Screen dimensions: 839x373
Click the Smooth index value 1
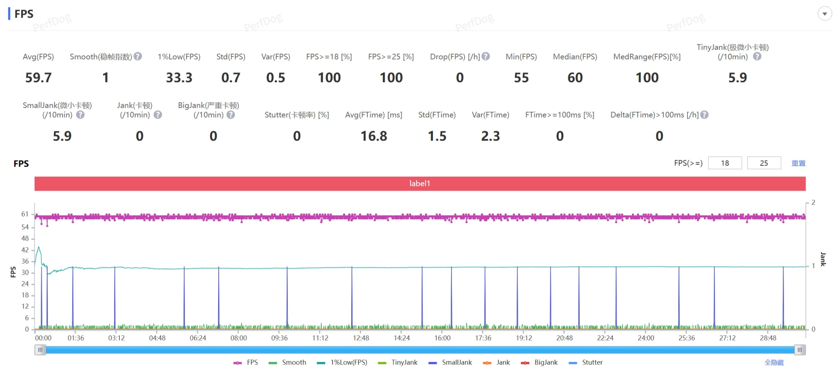click(x=105, y=78)
